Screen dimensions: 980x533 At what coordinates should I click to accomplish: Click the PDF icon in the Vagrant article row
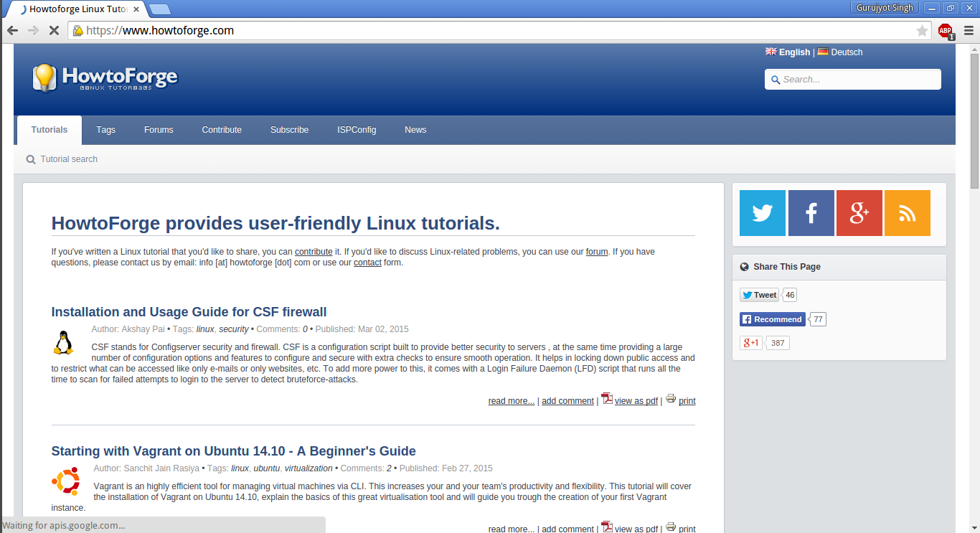(x=607, y=527)
